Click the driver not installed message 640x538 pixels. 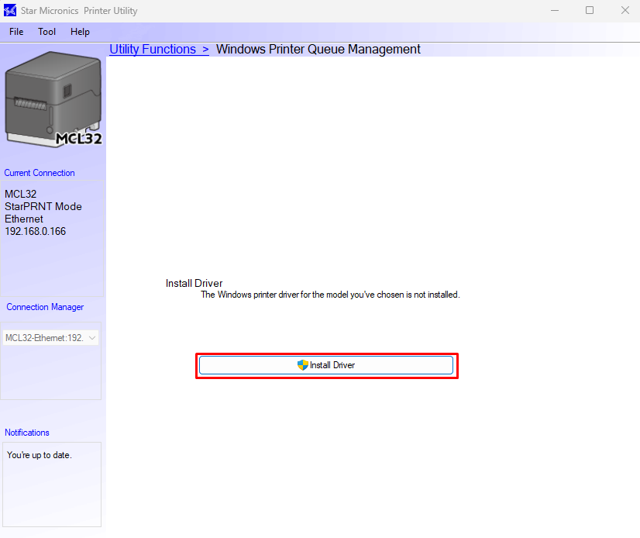click(x=330, y=295)
